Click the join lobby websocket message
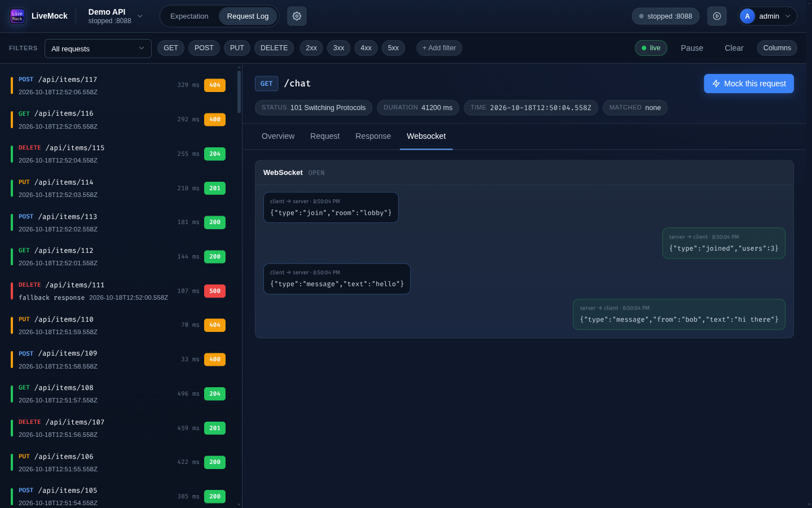Image resolution: width=812 pixels, height=508 pixels. click(x=331, y=207)
